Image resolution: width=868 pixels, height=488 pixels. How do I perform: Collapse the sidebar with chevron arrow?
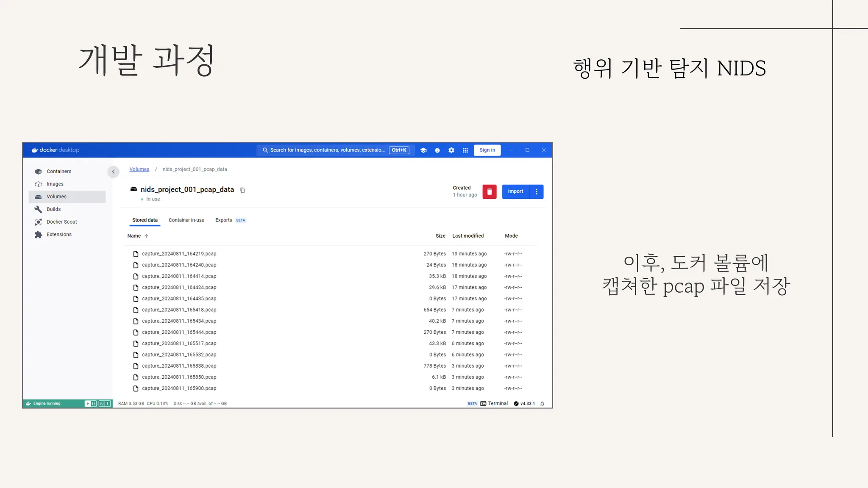(x=113, y=172)
